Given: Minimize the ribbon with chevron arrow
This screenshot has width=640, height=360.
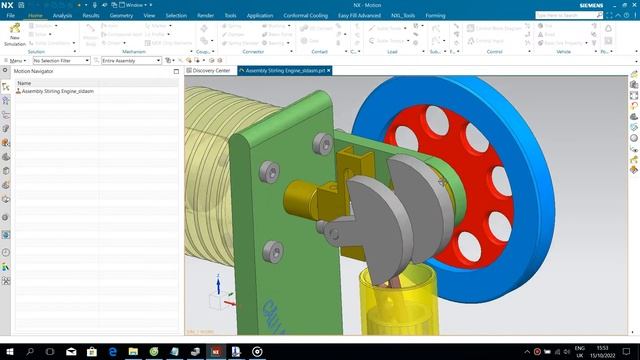Looking at the screenshot, I should click(x=618, y=16).
